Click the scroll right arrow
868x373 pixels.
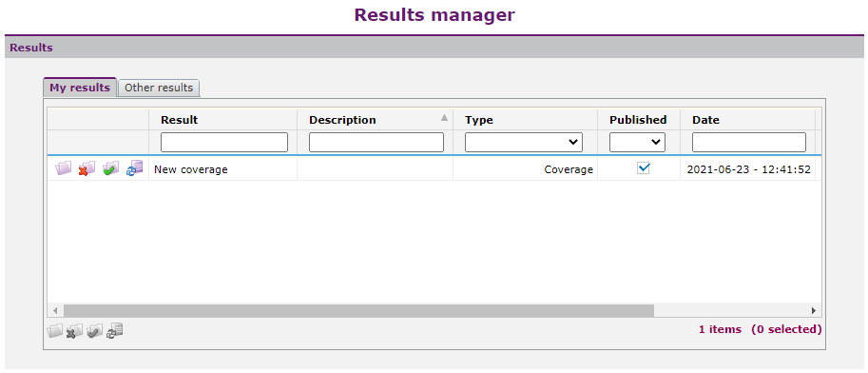click(814, 310)
